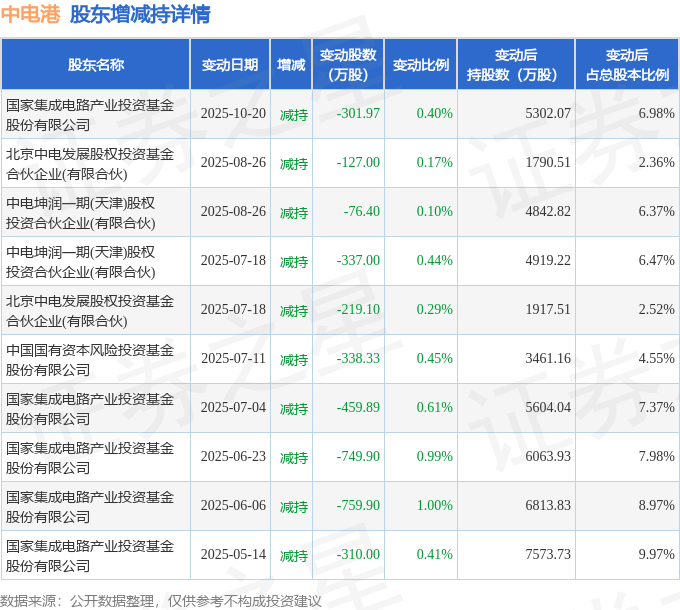This screenshot has height=610, width=680.
Task: Click the holdings value 7573.73
Action: tap(548, 554)
